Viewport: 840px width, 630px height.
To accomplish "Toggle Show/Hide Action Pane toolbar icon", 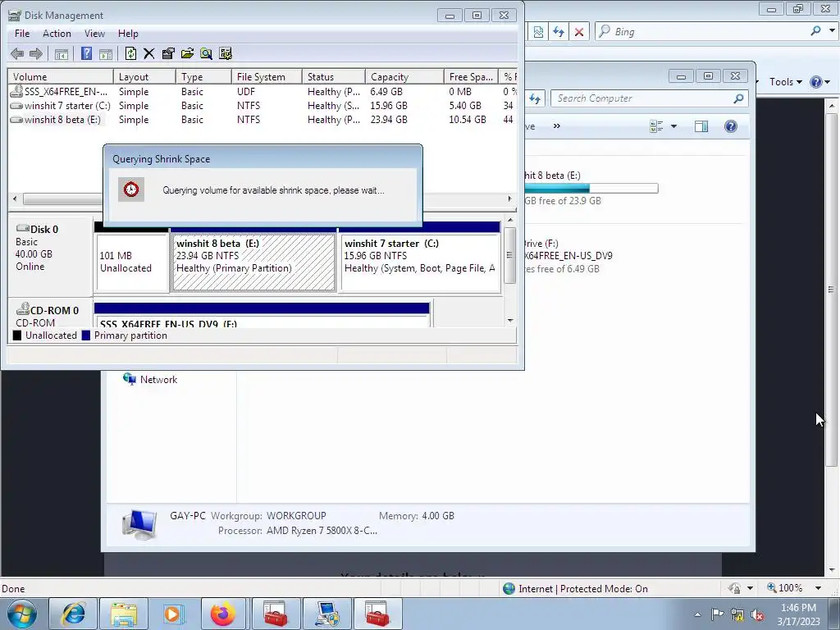I will click(106, 53).
